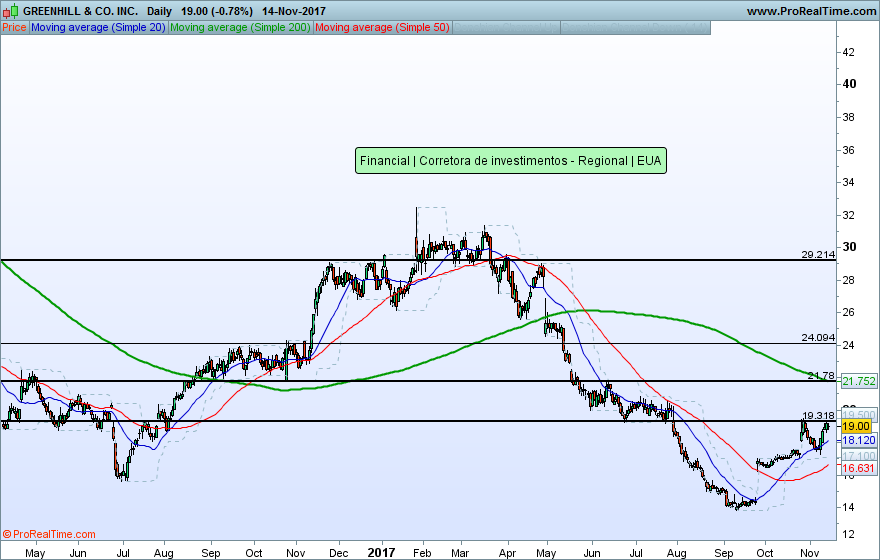The width and height of the screenshot is (880, 560).
Task: Click the faded 17.100 price tag
Action: pyautogui.click(x=859, y=456)
